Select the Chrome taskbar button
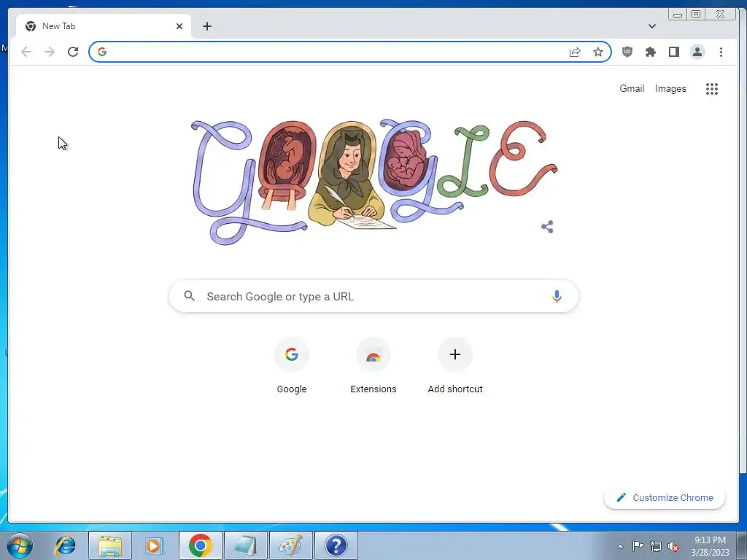 201,545
